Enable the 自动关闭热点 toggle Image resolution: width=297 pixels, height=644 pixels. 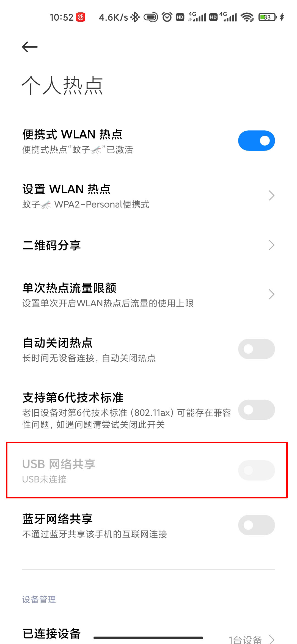point(256,349)
